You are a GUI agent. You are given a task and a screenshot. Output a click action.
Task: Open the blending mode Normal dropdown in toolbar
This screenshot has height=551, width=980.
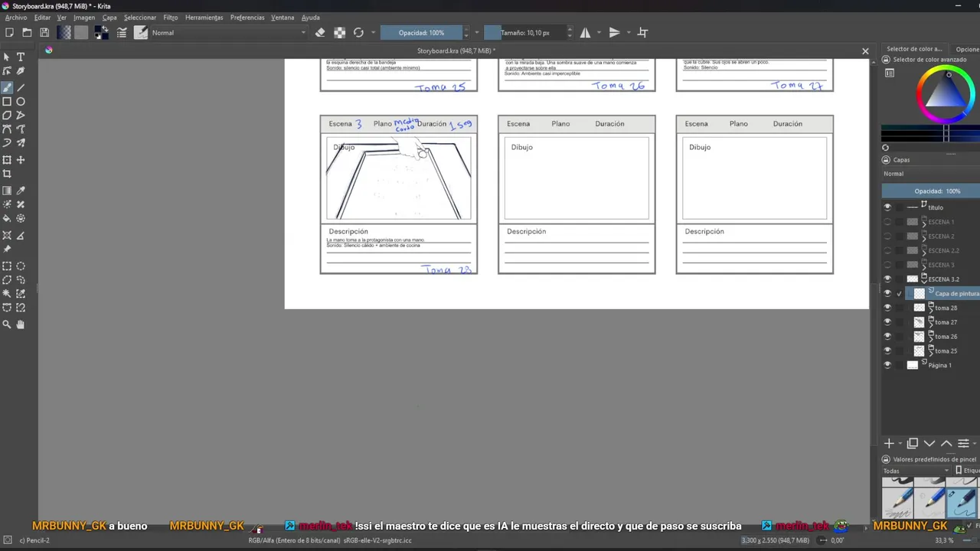click(228, 33)
